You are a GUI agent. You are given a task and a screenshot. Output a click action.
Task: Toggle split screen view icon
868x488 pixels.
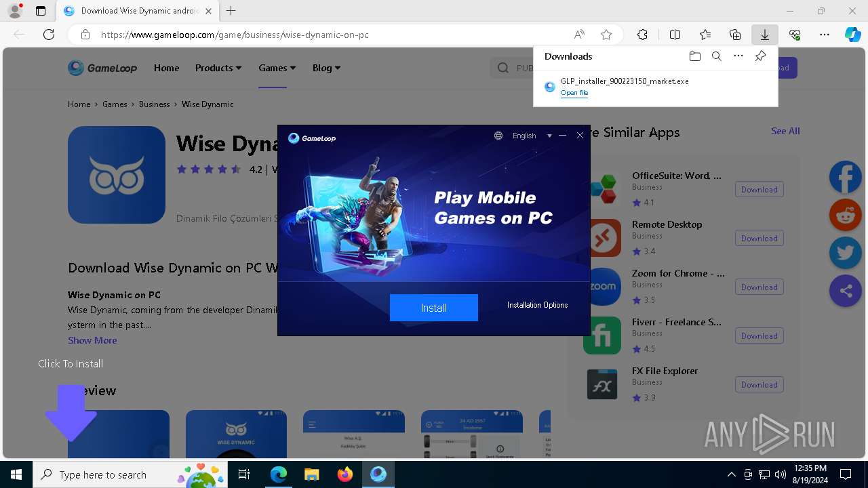[675, 35]
